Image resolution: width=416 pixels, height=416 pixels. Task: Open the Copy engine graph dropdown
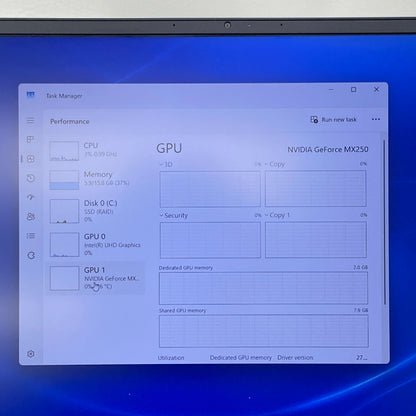[275, 164]
